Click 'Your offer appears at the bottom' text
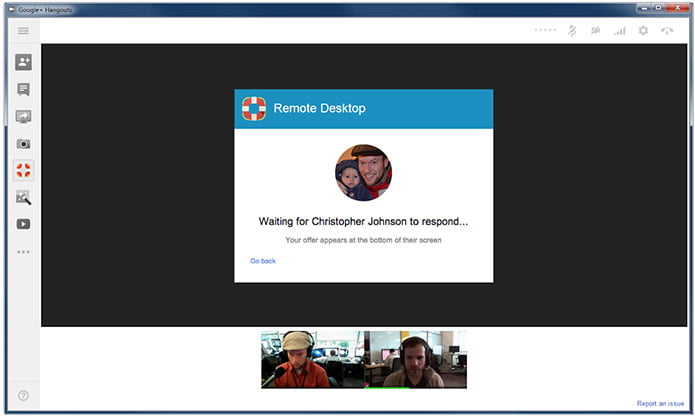This screenshot has width=695, height=417. pyautogui.click(x=363, y=240)
